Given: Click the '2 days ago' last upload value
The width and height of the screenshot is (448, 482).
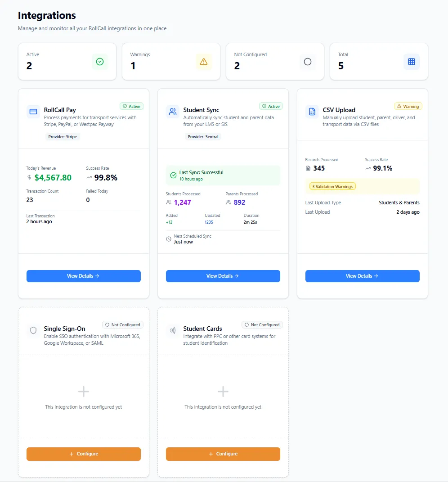Looking at the screenshot, I should coord(408,212).
